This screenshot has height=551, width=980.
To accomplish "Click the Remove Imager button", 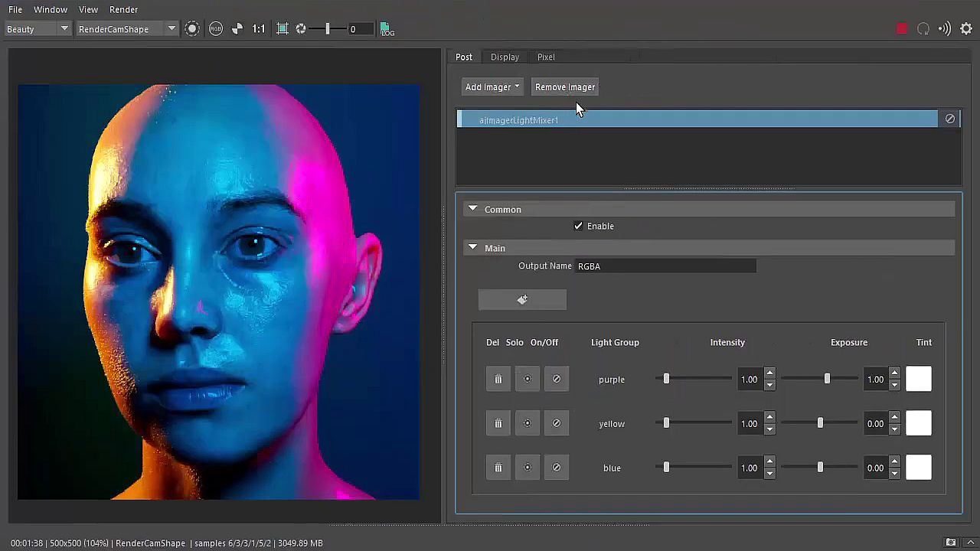I will [564, 87].
